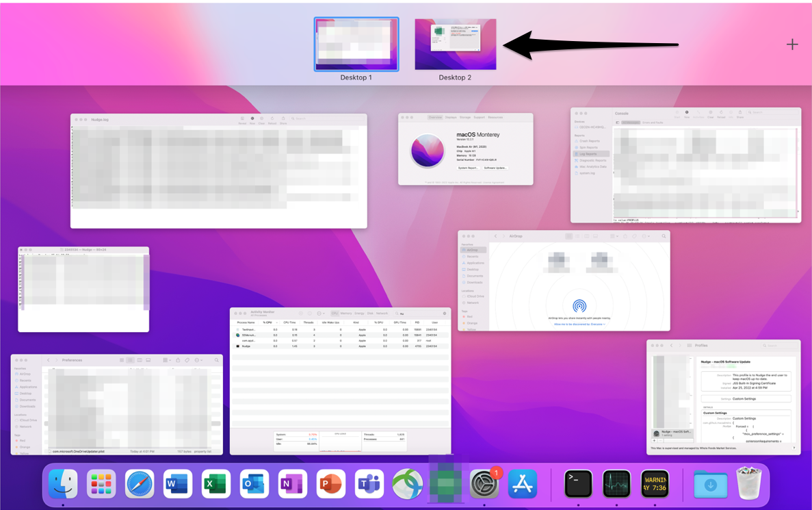Switch to the Memory tab in Activity Monitor
This screenshot has height=510, width=812.
(x=345, y=313)
